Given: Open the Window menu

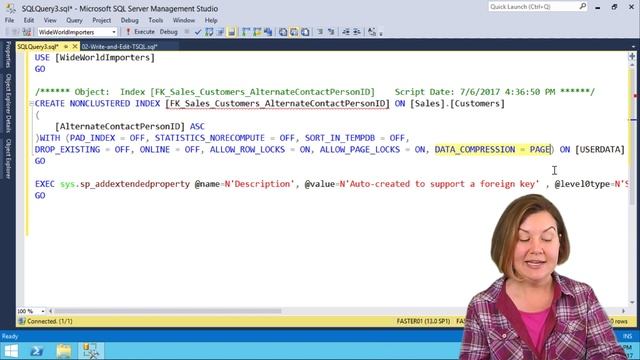Looking at the screenshot, I should (x=184, y=20).
